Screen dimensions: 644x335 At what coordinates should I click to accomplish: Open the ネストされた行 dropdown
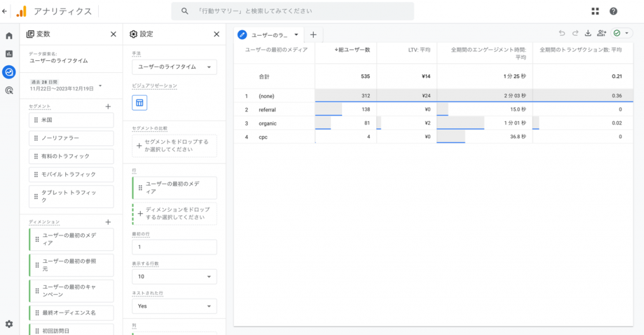point(174,306)
